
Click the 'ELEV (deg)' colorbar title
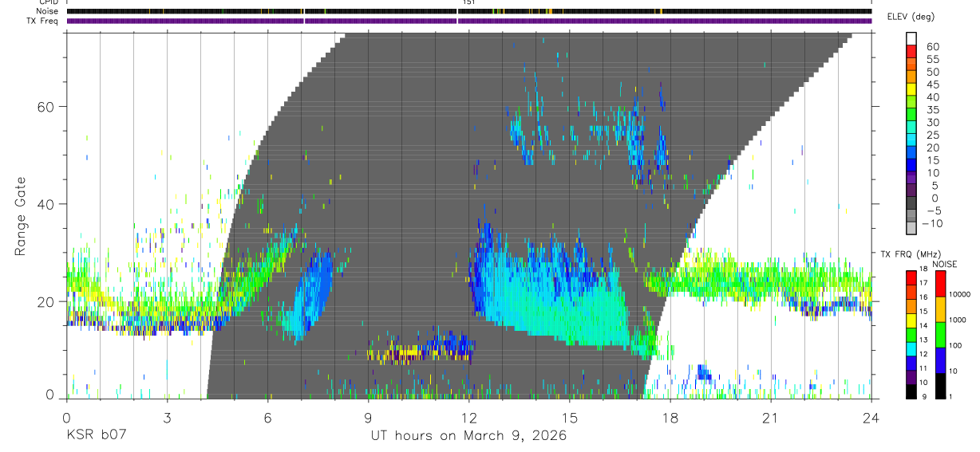tap(911, 17)
